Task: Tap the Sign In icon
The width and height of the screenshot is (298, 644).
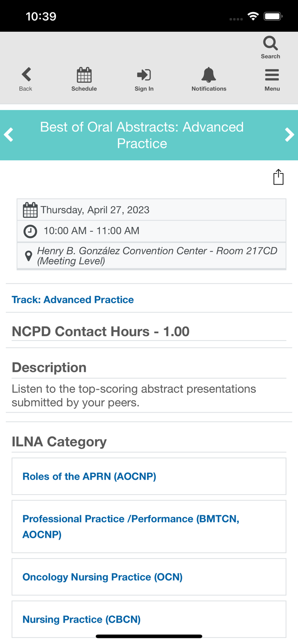Action: (144, 76)
